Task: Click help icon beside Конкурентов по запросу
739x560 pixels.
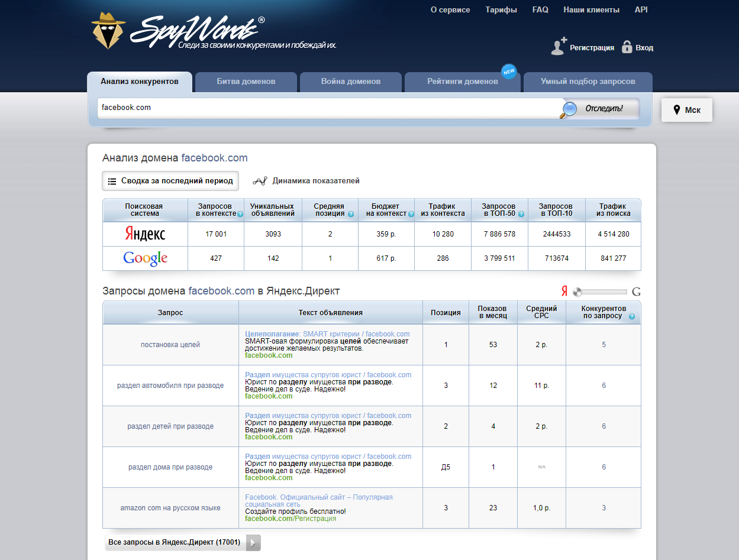Action: [631, 316]
